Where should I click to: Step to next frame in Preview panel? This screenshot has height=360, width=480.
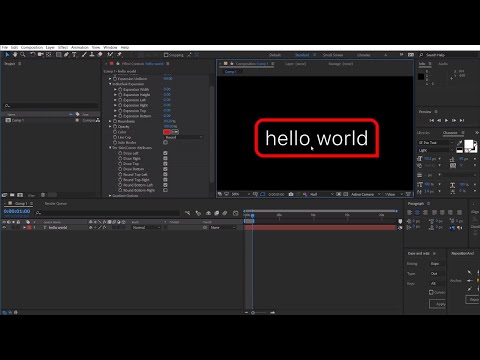click(454, 120)
